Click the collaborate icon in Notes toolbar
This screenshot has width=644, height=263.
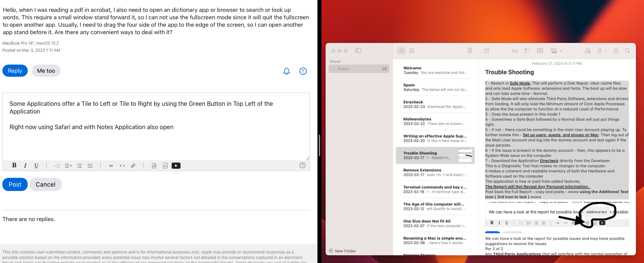tap(588, 51)
